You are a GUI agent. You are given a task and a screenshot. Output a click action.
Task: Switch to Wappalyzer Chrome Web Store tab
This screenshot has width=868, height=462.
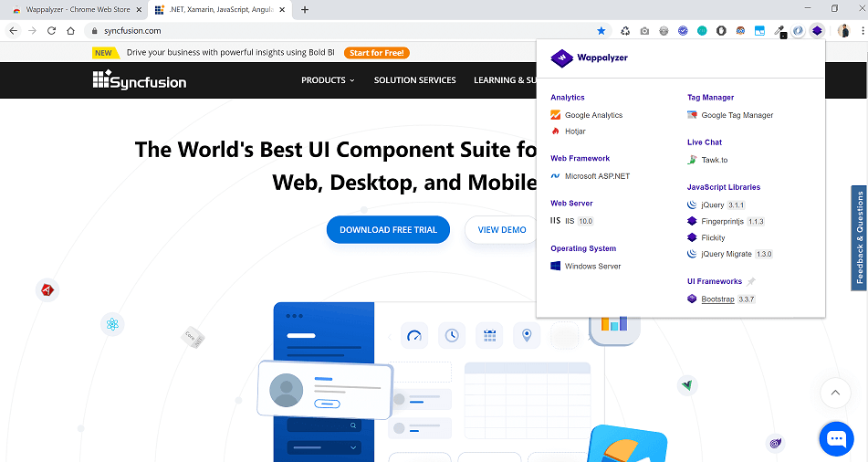[x=77, y=10]
